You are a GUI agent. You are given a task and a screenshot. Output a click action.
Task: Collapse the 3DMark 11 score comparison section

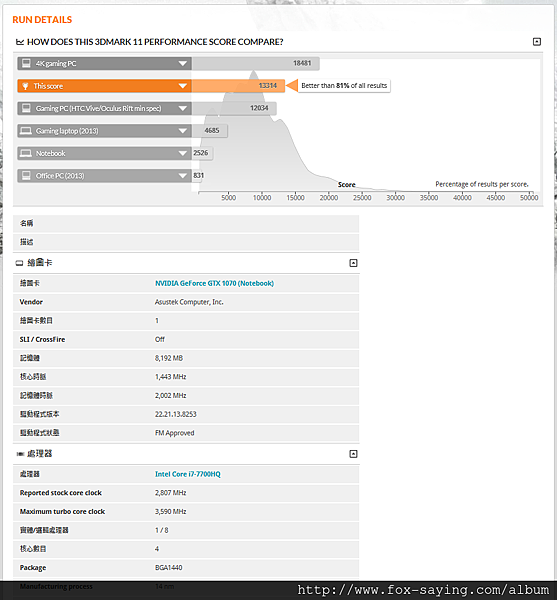click(x=537, y=42)
